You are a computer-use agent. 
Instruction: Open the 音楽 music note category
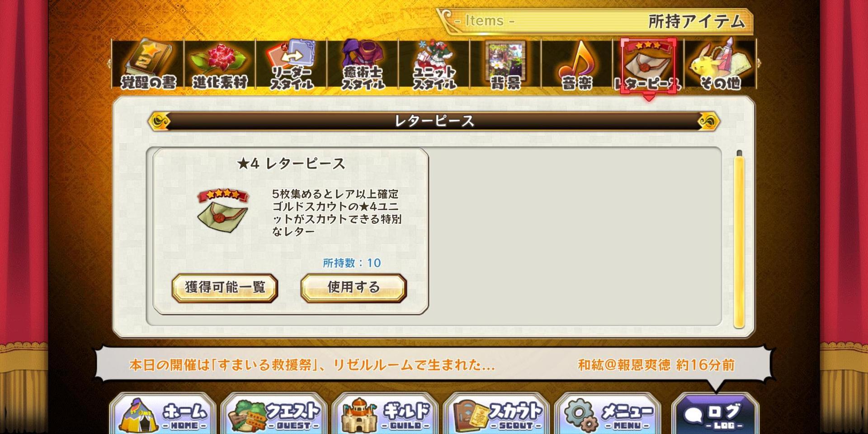[577, 64]
